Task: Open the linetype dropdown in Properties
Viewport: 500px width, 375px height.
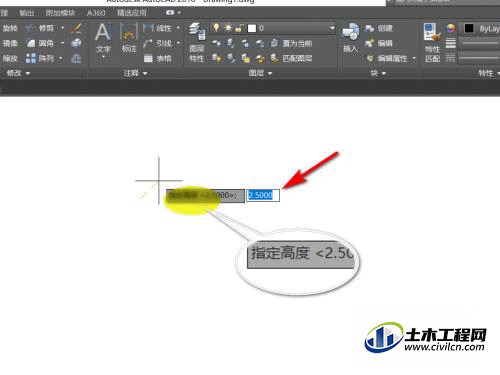Action: coord(479,58)
